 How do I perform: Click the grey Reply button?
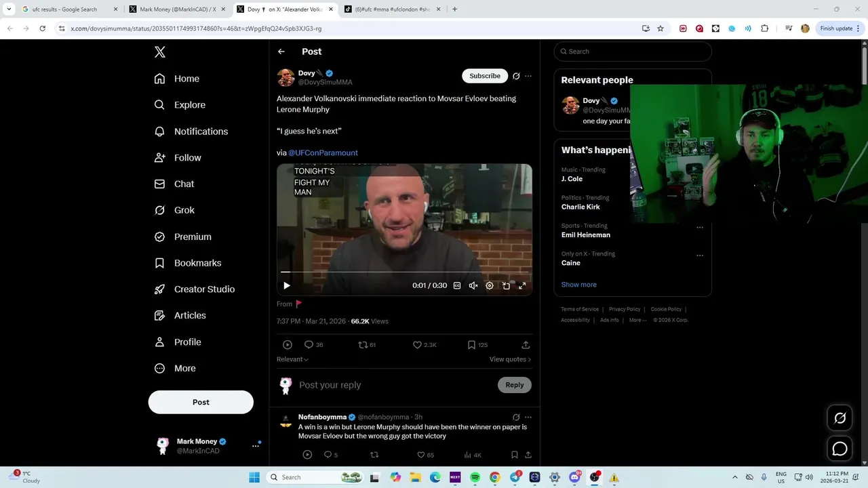tap(515, 385)
